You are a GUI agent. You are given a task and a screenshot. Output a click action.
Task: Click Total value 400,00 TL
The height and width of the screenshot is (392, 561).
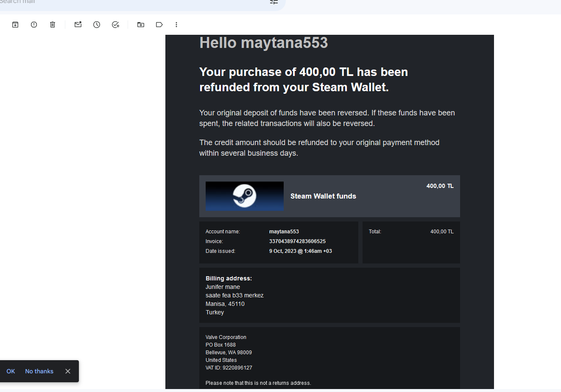point(442,232)
